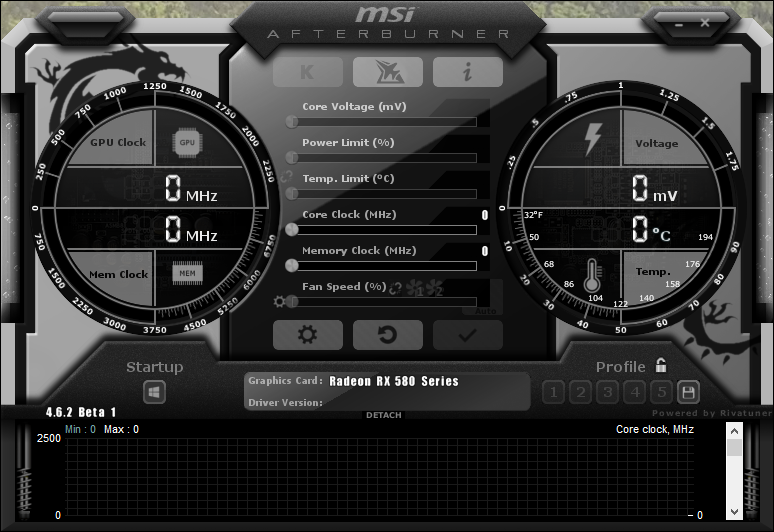Click the DETACH monitor button
The height and width of the screenshot is (532, 774).
[384, 415]
